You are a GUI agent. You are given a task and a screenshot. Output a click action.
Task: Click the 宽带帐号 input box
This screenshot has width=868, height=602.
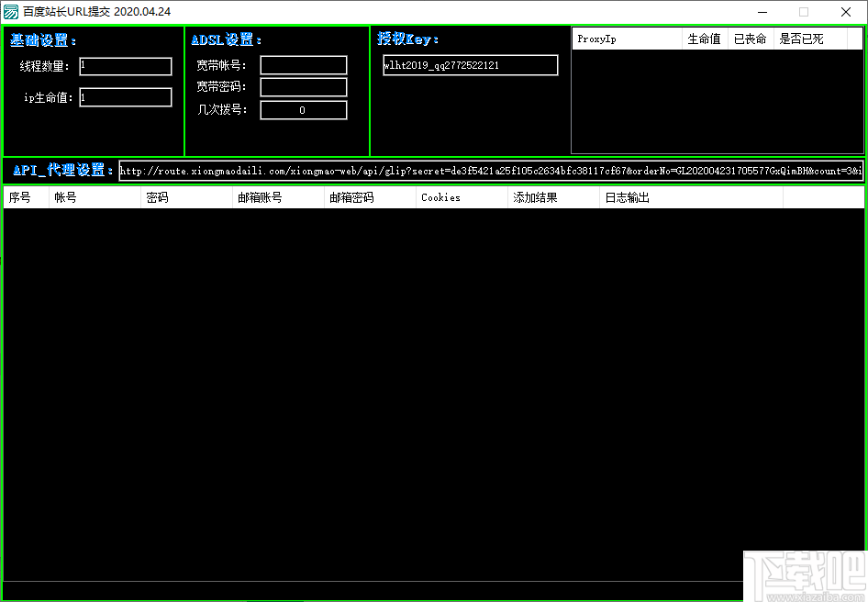point(304,65)
